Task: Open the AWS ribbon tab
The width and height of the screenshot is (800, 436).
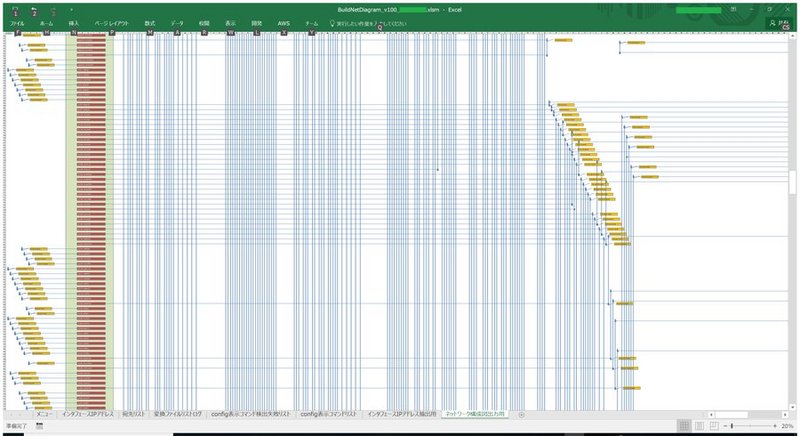Action: point(284,23)
